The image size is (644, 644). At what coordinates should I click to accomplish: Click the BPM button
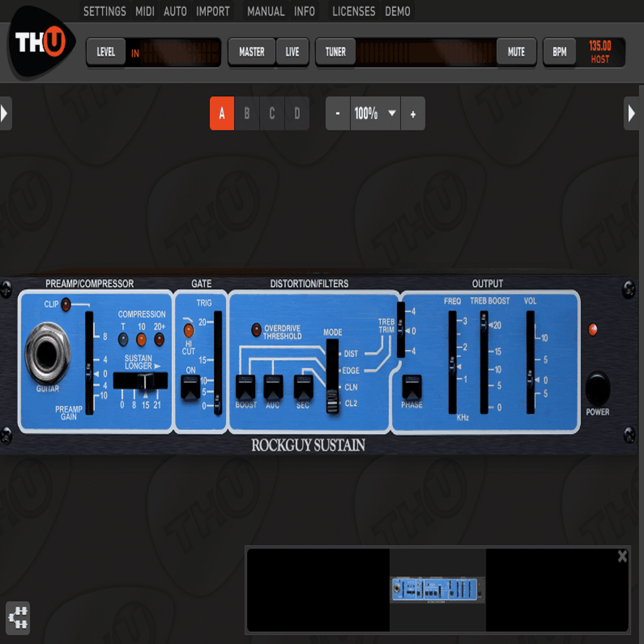pyautogui.click(x=559, y=52)
